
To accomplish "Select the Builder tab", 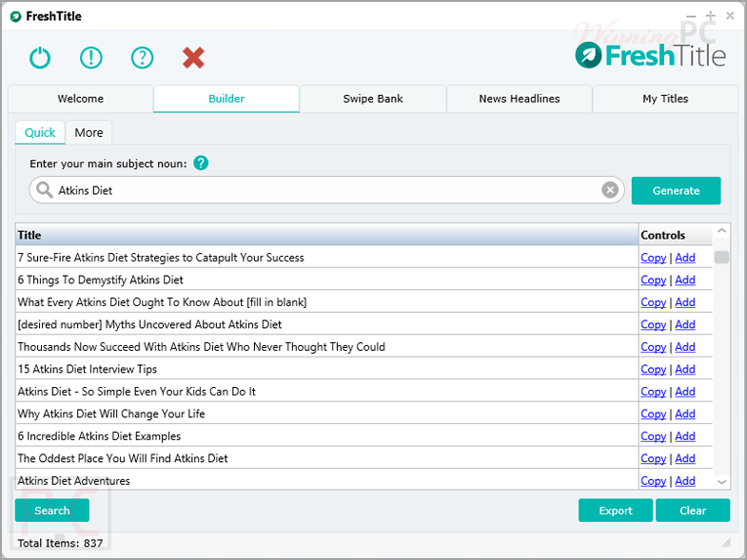I will click(226, 99).
